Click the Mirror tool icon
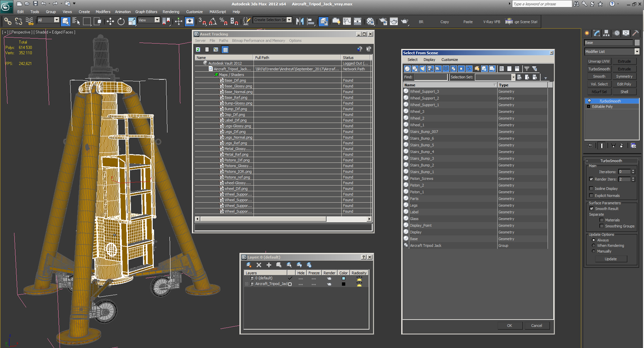This screenshot has height=348, width=644. [300, 21]
